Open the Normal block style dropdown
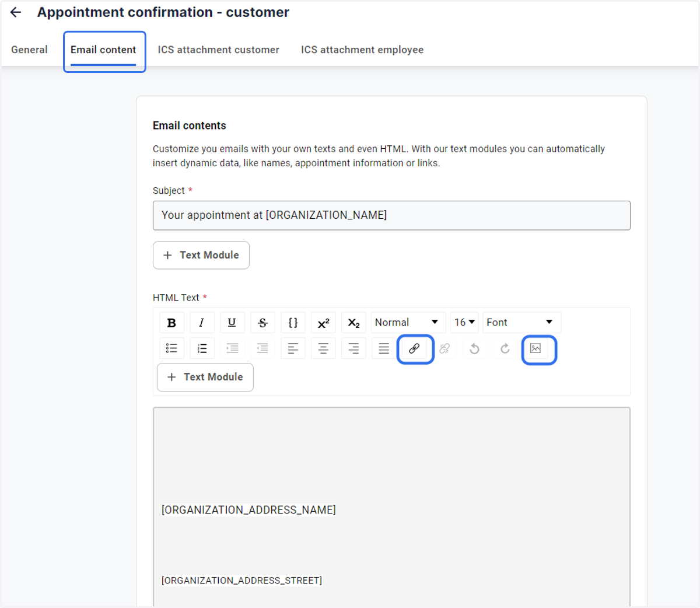Viewport: 700px width, 608px height. [x=408, y=323]
